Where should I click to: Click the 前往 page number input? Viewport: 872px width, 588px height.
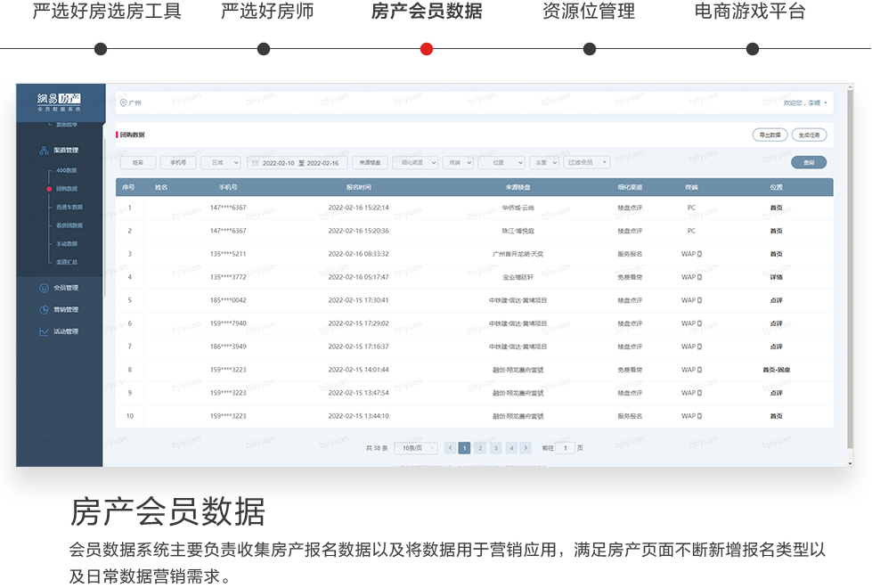pos(565,448)
